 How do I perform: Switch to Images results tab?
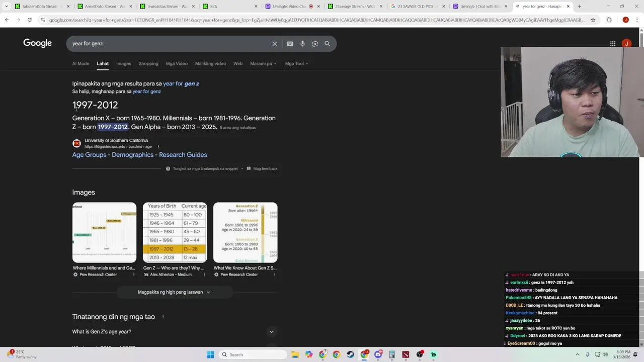click(124, 64)
